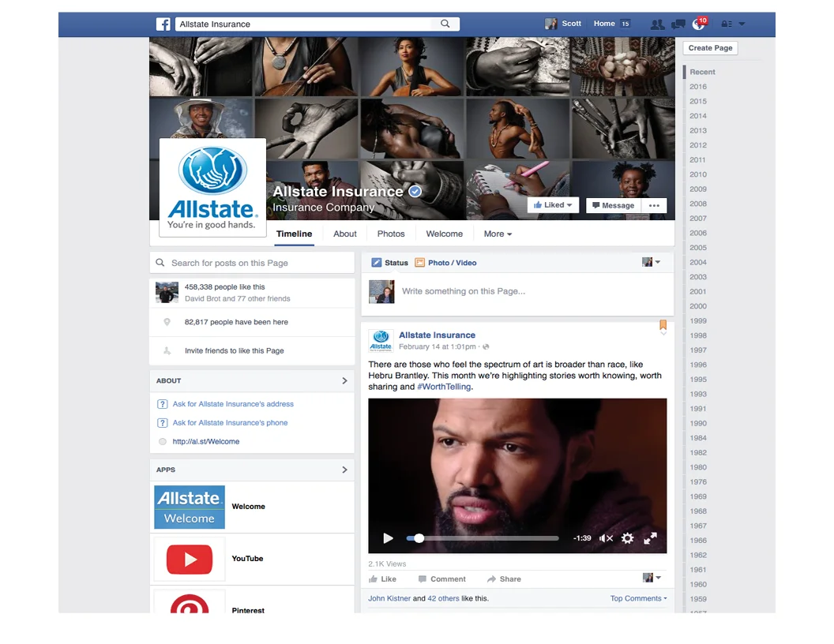Open liking identity dropdown under the post
Image resolution: width=834 pixels, height=644 pixels.
pyautogui.click(x=652, y=578)
